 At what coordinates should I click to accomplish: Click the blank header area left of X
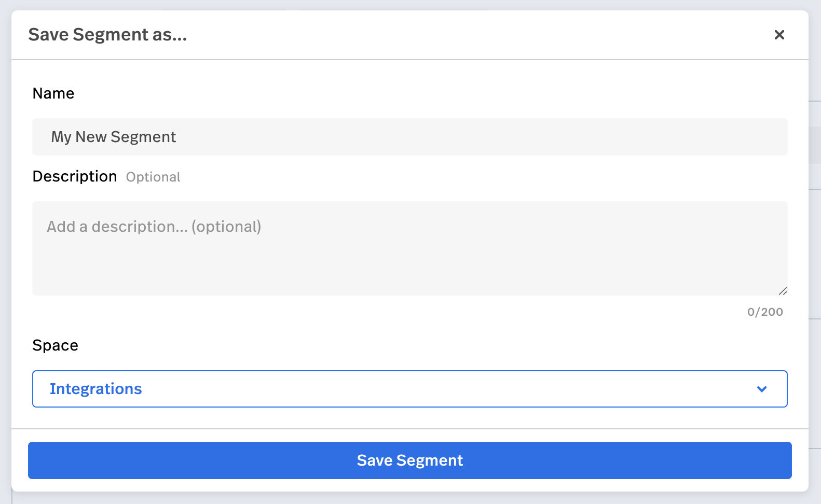(519, 35)
